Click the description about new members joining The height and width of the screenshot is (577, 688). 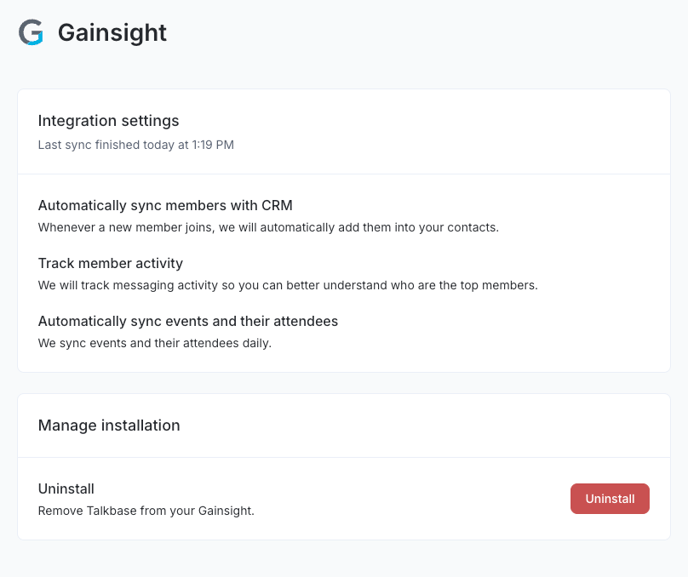click(268, 227)
